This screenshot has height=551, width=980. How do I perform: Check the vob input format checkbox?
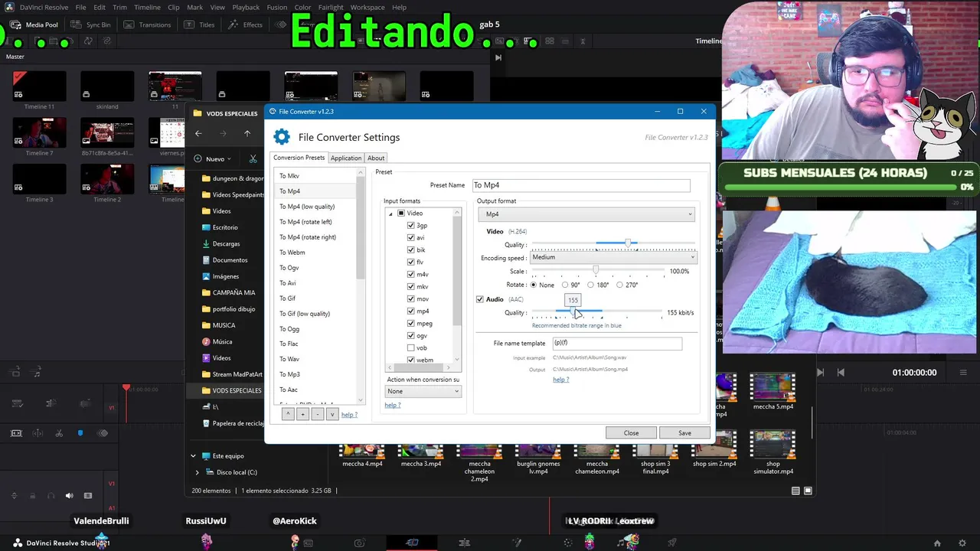coord(411,348)
